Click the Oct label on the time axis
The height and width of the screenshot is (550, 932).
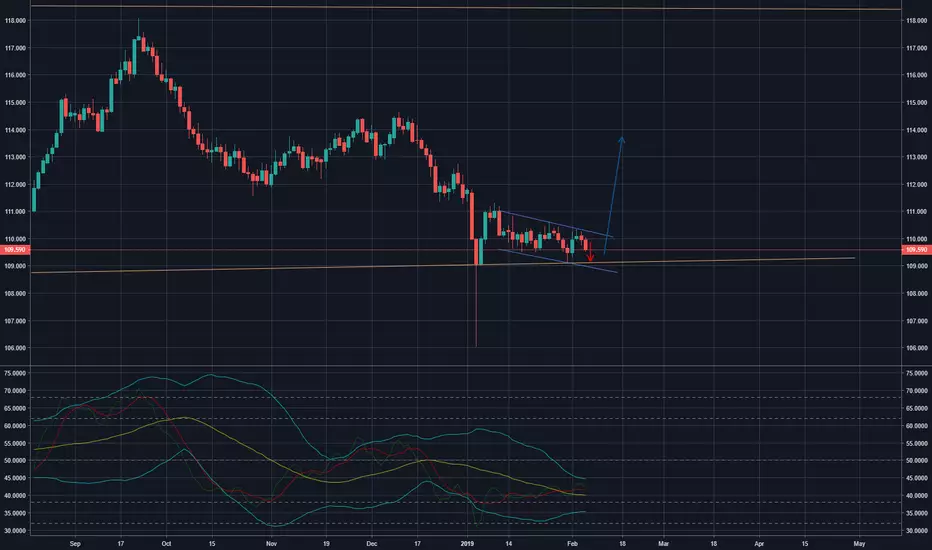166,543
